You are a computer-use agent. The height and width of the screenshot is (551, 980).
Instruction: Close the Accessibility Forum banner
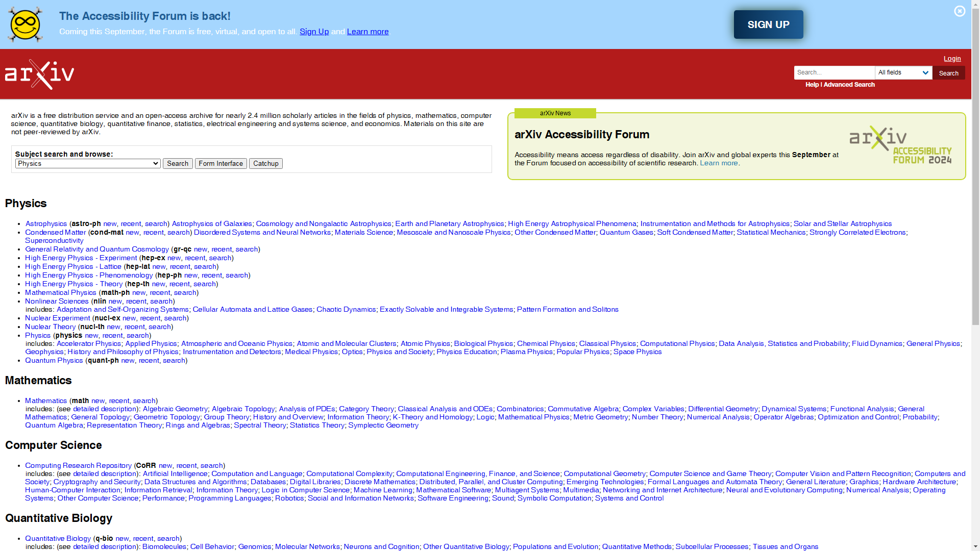click(x=960, y=11)
